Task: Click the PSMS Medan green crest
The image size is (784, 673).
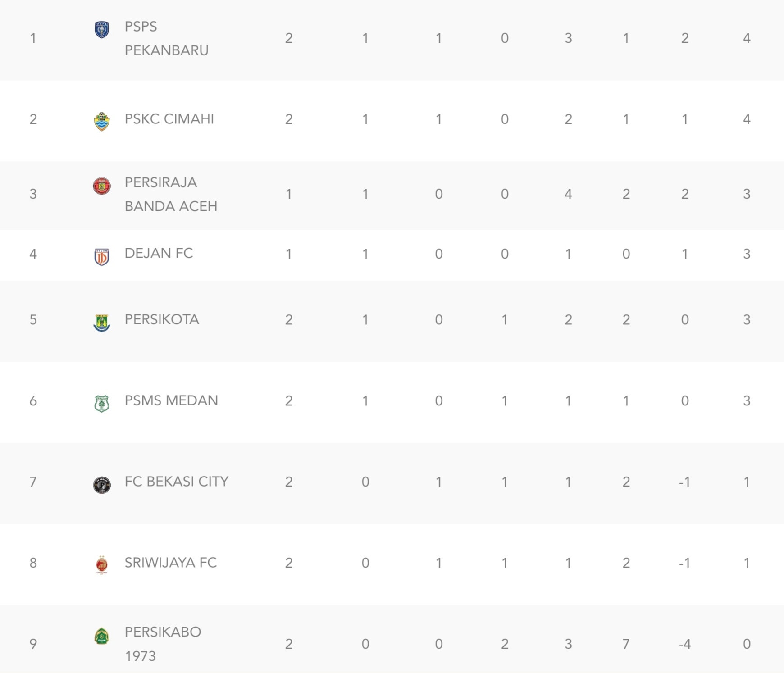Action: [x=102, y=403]
